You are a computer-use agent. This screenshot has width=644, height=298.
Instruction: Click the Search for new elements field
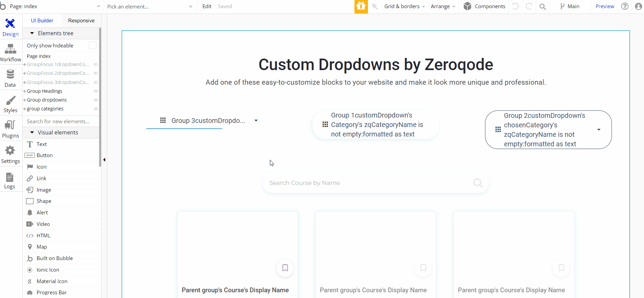pos(61,121)
